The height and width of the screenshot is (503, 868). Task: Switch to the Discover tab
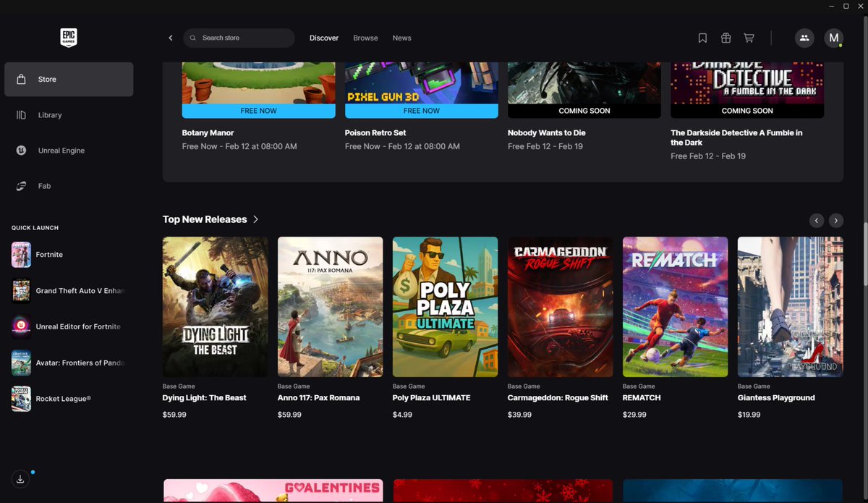click(324, 38)
